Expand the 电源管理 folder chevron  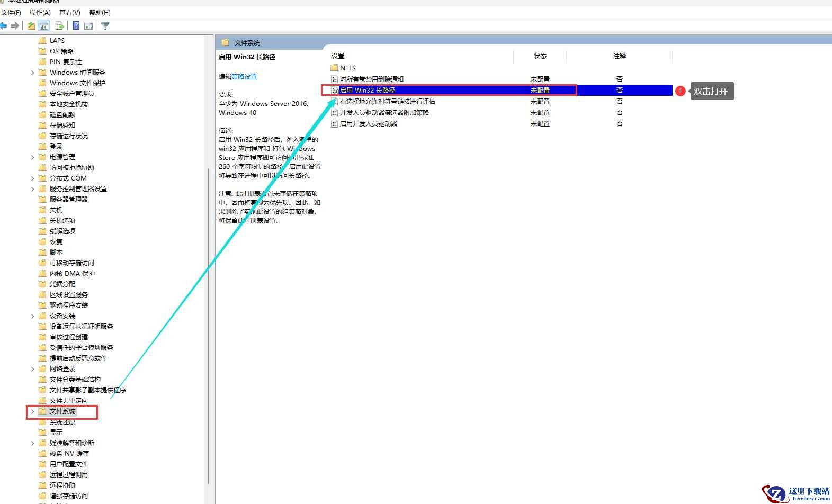pyautogui.click(x=32, y=157)
